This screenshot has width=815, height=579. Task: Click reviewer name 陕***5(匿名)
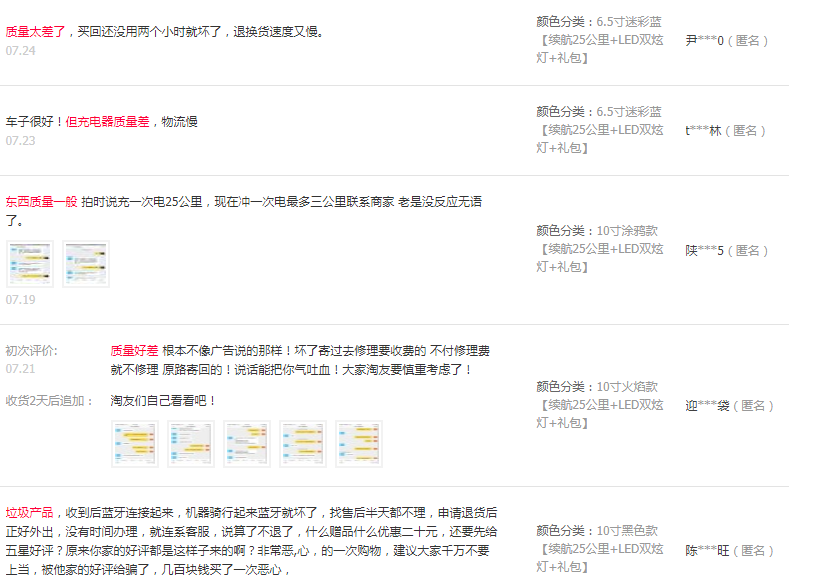(x=727, y=251)
